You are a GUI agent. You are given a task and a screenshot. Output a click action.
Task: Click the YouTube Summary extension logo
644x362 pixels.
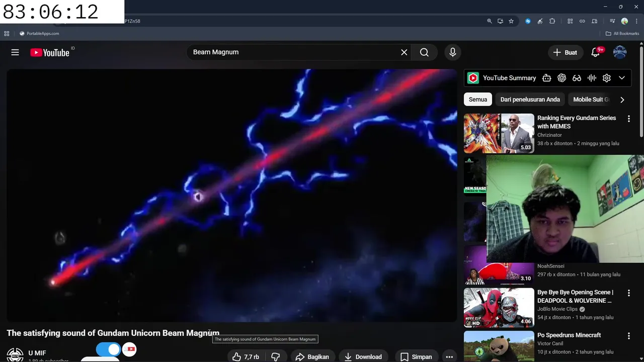473,78
